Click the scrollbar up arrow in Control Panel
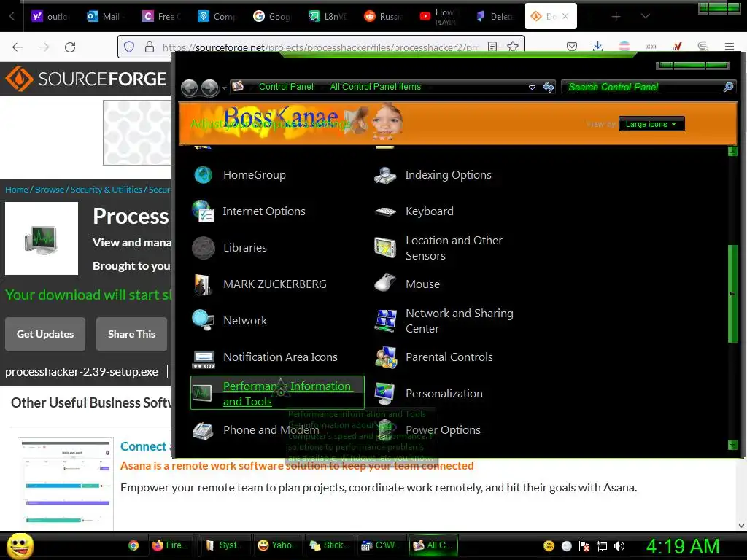747x560 pixels. point(732,152)
